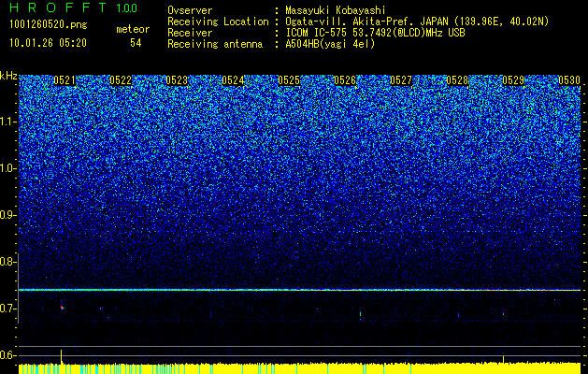Click the Receiver label
The height and width of the screenshot is (374, 588).
point(190,33)
